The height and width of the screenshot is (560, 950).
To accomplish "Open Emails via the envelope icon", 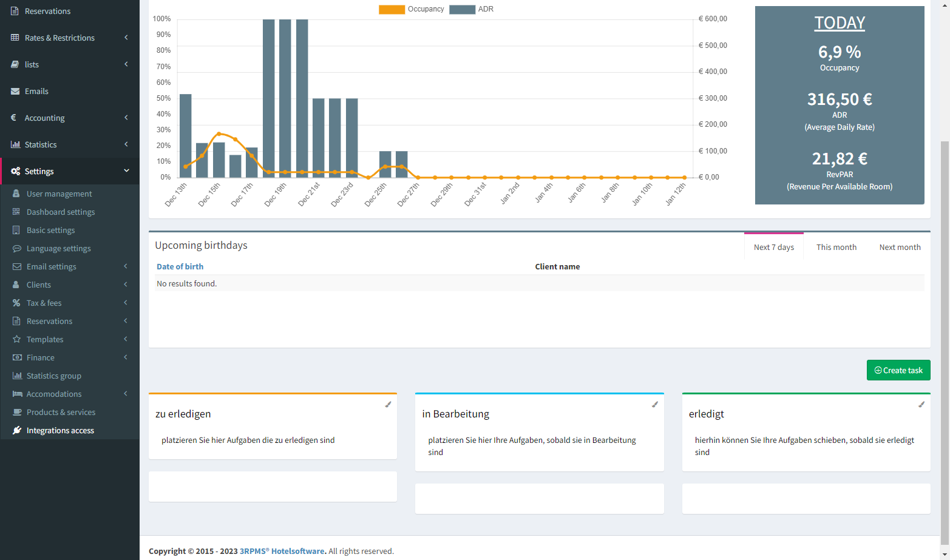I will pyautogui.click(x=15, y=91).
